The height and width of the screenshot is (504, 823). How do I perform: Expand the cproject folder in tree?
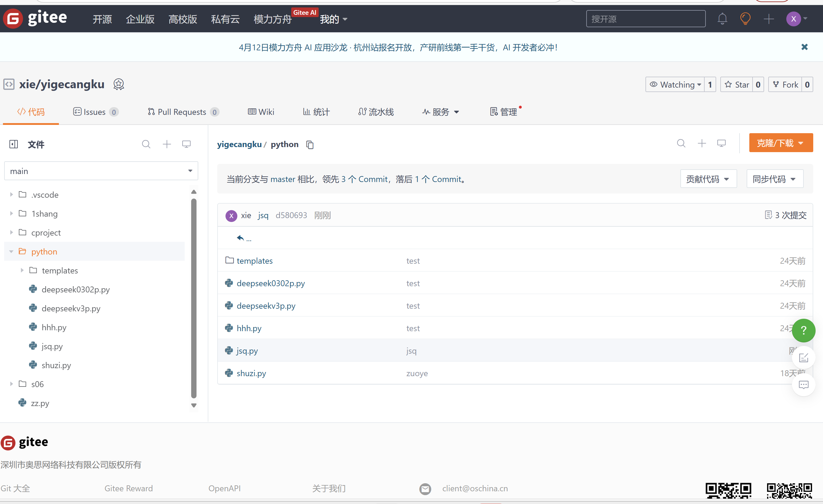coord(11,232)
